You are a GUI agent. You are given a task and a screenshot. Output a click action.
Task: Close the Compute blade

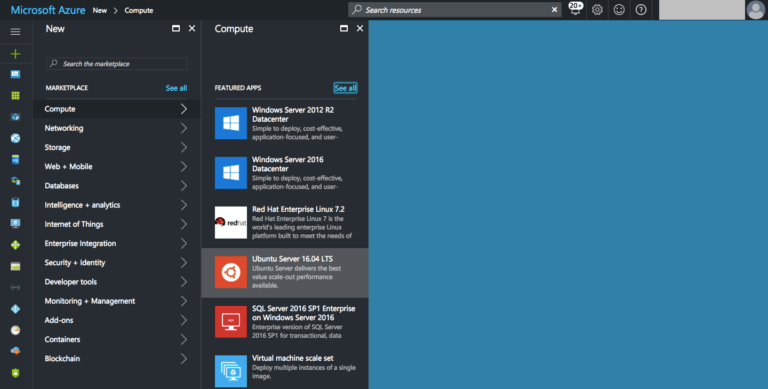point(360,28)
